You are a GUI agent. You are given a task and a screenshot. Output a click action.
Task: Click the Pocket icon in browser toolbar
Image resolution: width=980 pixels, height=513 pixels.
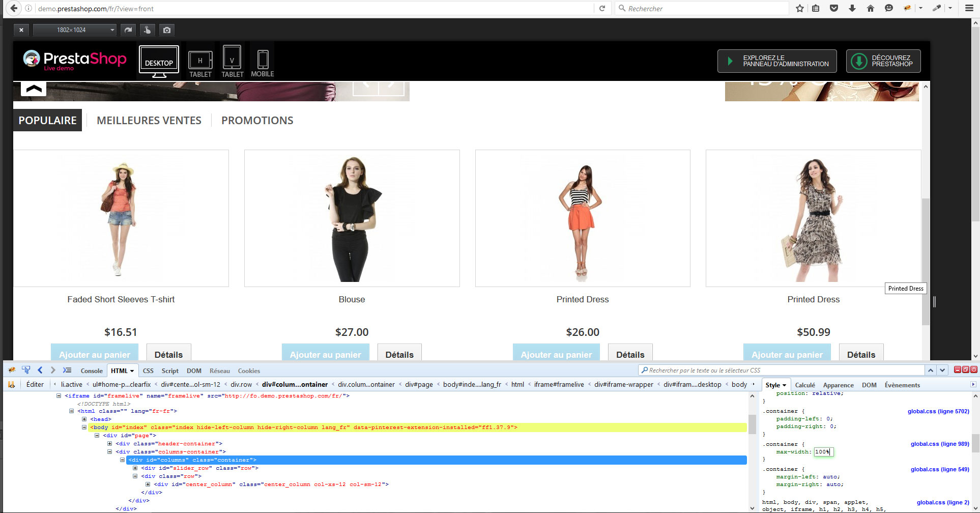(833, 8)
